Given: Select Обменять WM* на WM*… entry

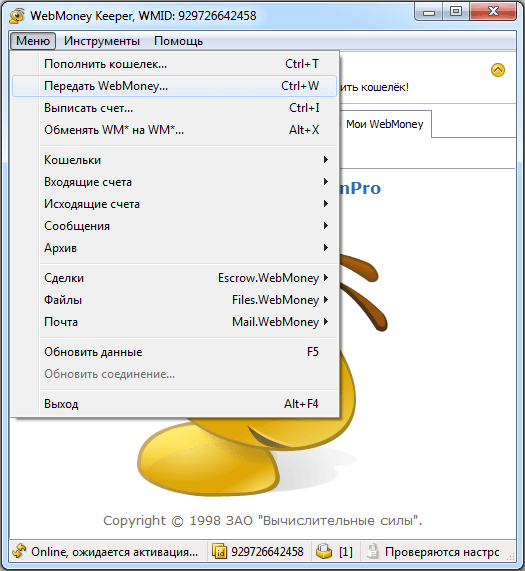Looking at the screenshot, I should coord(174,130).
